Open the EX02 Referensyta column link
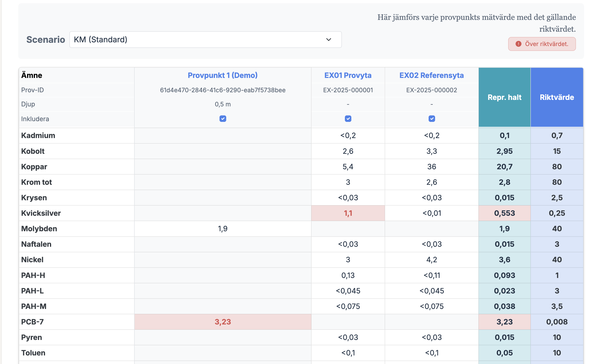This screenshot has width=600, height=364. 431,75
